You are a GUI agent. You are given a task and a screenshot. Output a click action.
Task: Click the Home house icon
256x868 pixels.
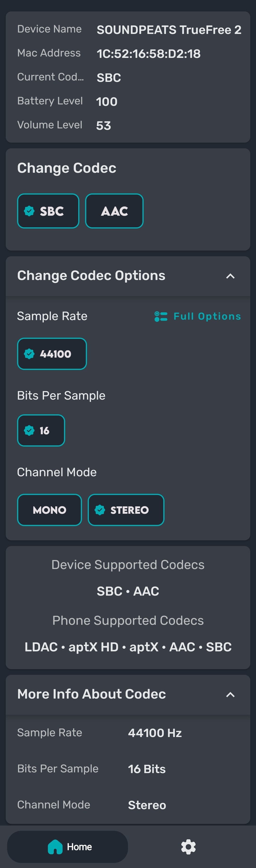coord(55,847)
